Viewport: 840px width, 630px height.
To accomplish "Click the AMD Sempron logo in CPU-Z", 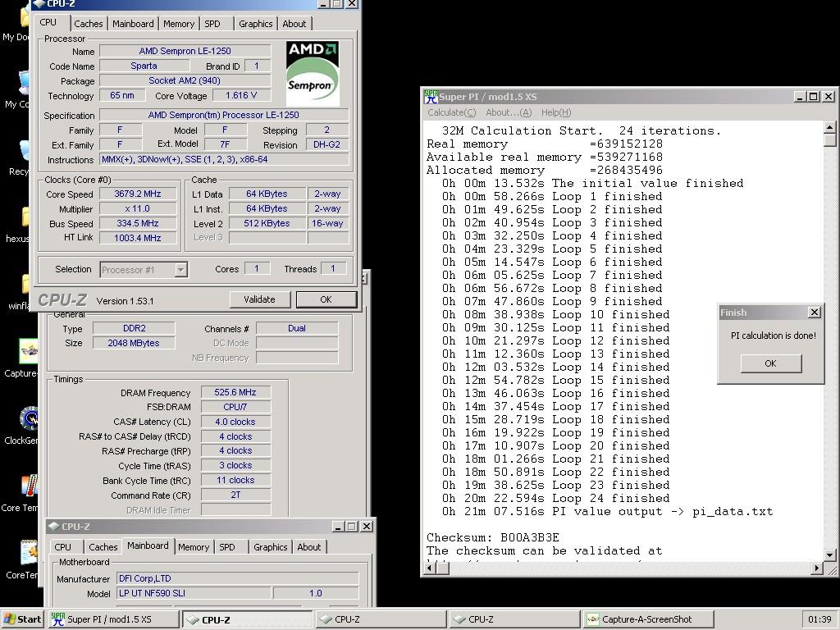I will click(313, 73).
